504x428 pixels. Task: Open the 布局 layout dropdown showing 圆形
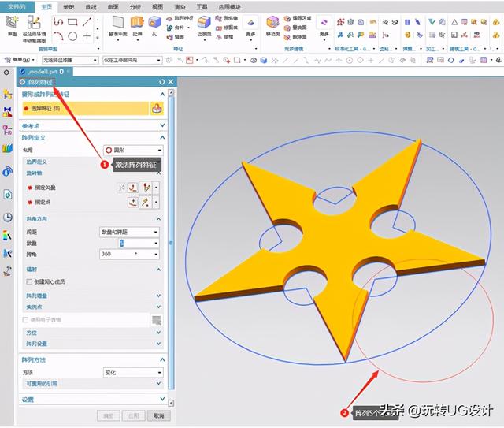[x=132, y=150]
